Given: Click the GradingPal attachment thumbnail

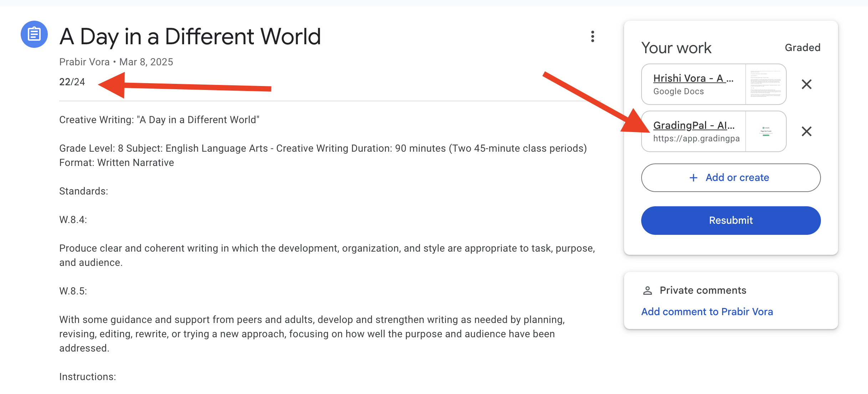Looking at the screenshot, I should [766, 131].
